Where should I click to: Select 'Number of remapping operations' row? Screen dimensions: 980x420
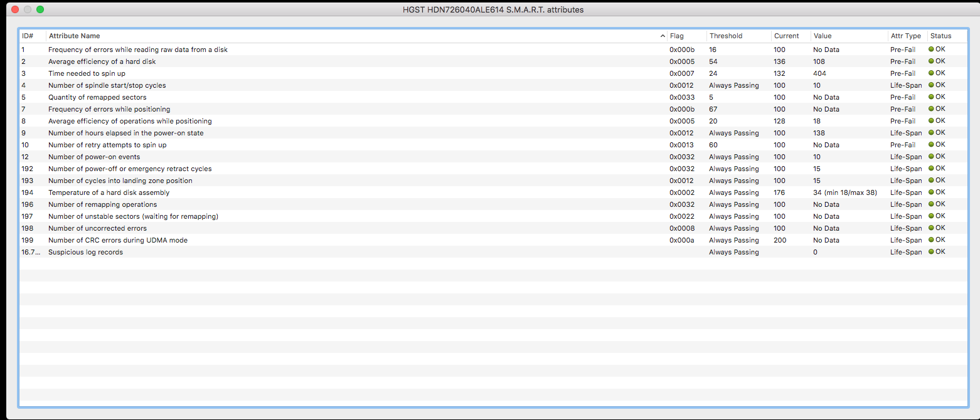tap(493, 204)
